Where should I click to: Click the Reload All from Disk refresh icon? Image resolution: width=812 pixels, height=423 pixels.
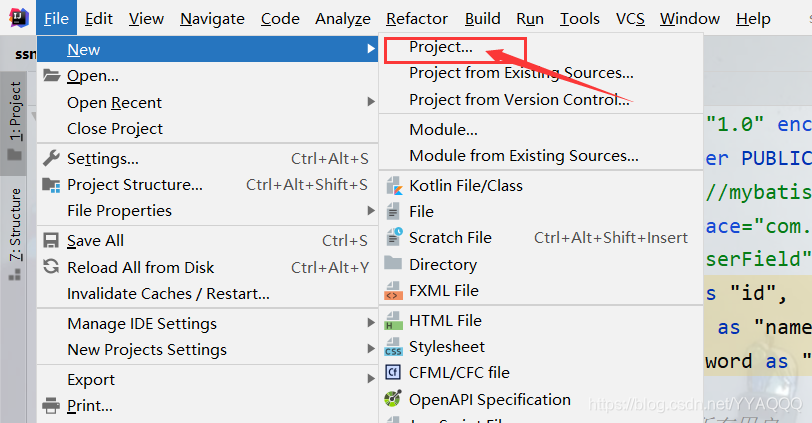[x=51, y=267]
